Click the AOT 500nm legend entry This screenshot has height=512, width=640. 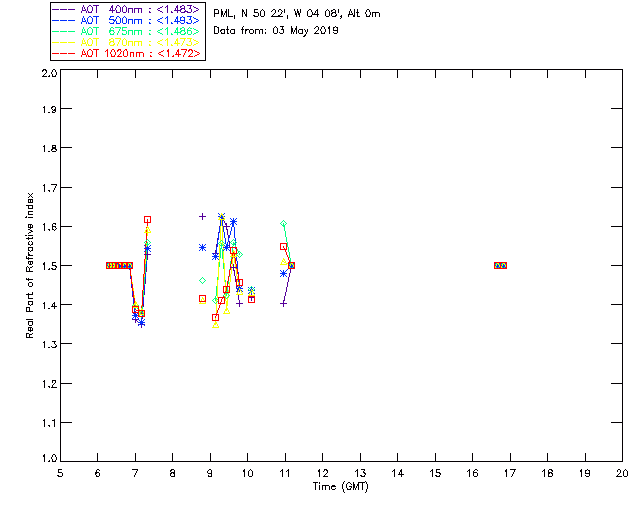(126, 20)
